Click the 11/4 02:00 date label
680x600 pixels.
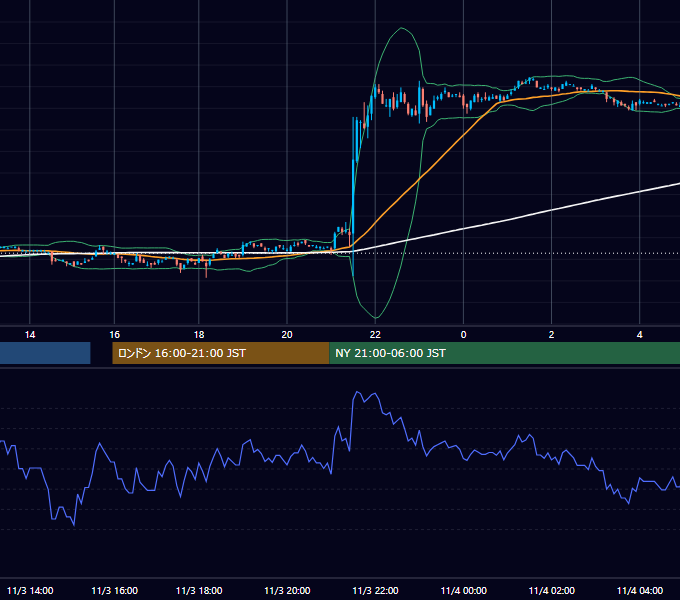tap(552, 590)
